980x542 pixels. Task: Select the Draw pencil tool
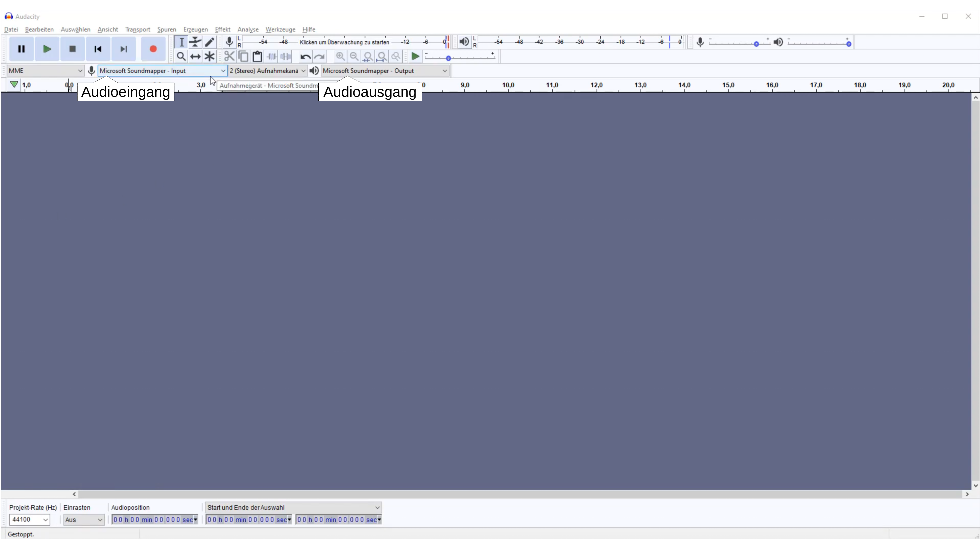click(209, 42)
